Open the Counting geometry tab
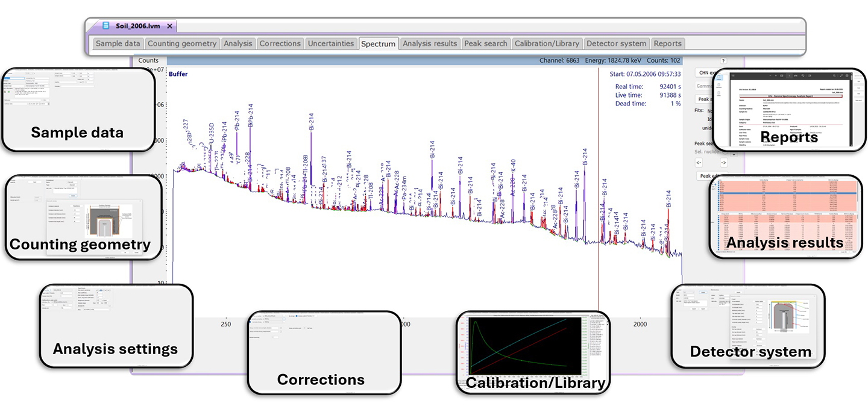This screenshot has width=868, height=406. 181,43
